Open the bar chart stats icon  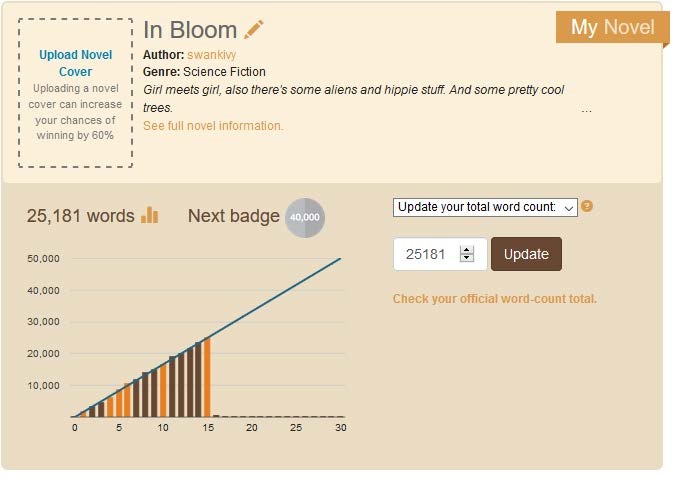point(150,215)
